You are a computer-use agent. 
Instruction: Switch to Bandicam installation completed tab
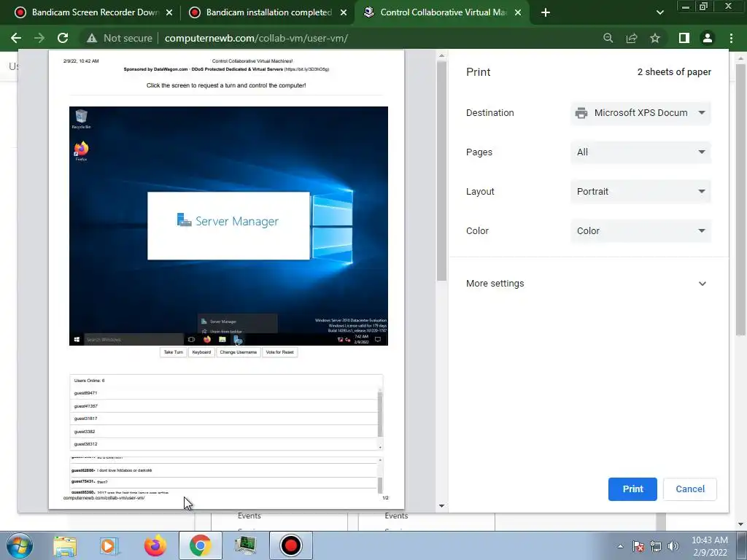268,12
